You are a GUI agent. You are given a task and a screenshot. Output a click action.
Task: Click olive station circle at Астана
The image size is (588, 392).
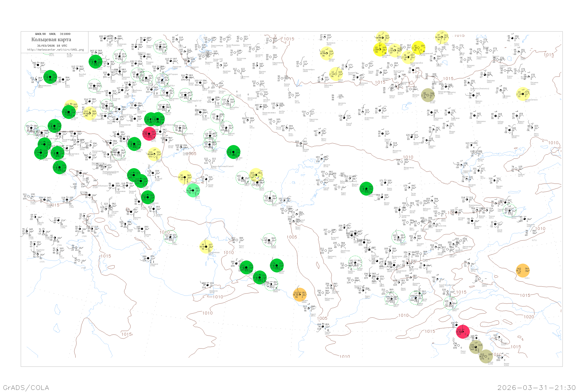(x=428, y=95)
